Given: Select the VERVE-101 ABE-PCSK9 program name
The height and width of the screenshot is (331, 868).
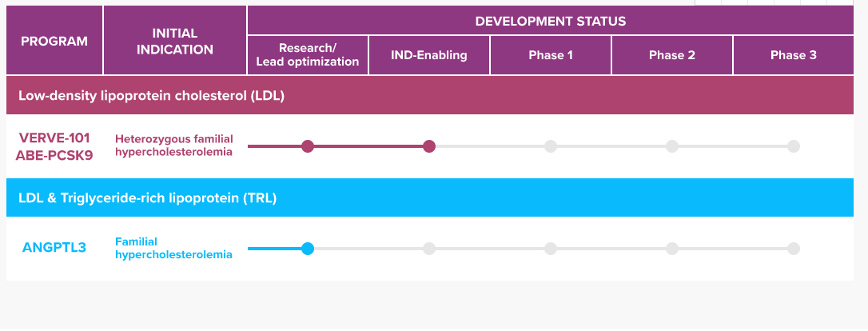Looking at the screenshot, I should [54, 146].
